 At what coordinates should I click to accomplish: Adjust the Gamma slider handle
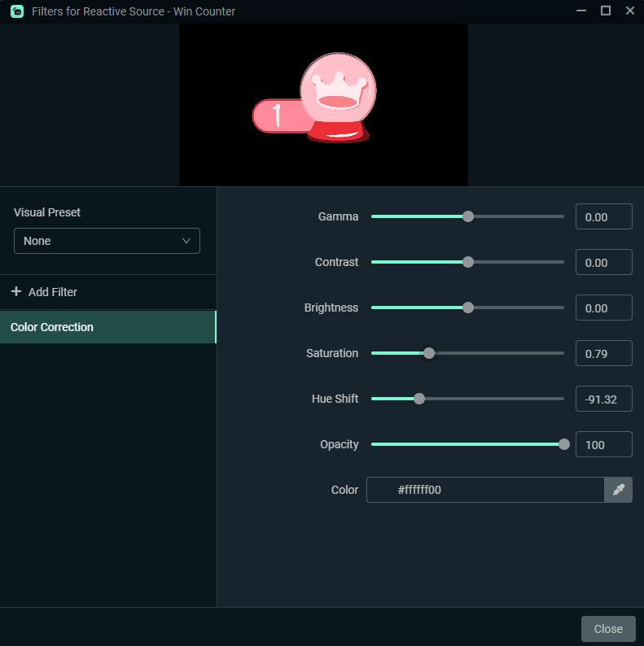pos(468,216)
